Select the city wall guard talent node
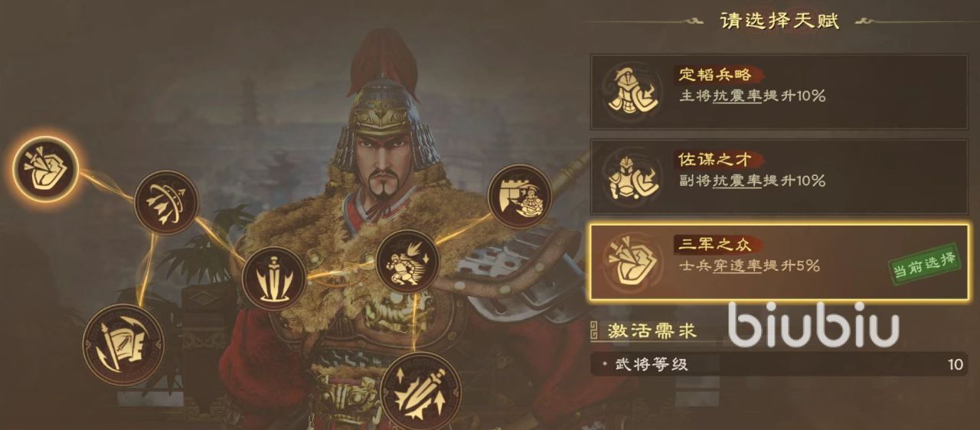The height and width of the screenshot is (430, 980). (520, 197)
